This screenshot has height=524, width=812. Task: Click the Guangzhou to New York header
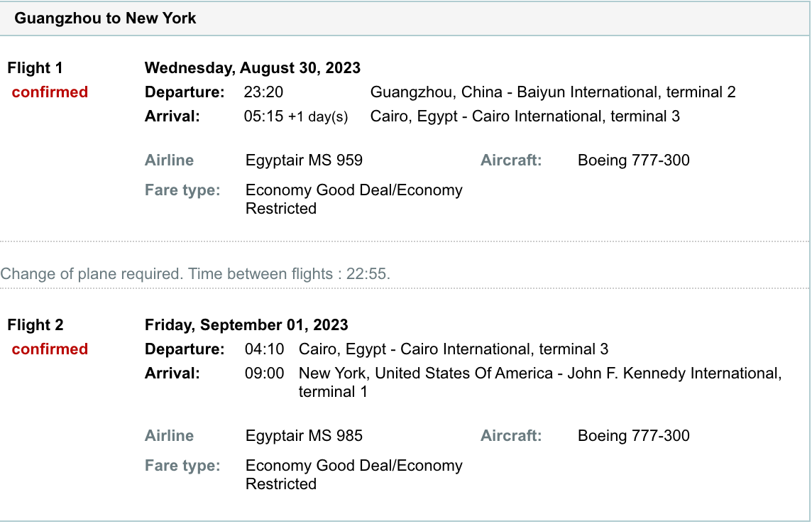pyautogui.click(x=105, y=18)
